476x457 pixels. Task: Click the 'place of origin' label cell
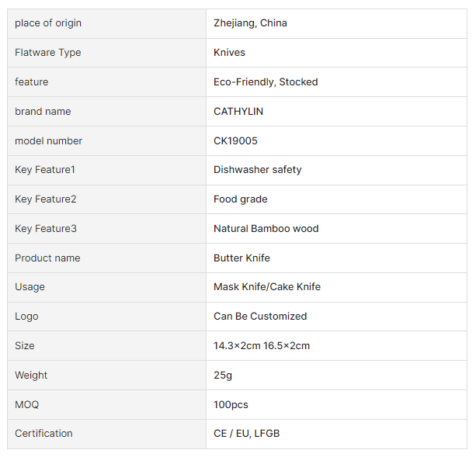[x=48, y=23]
